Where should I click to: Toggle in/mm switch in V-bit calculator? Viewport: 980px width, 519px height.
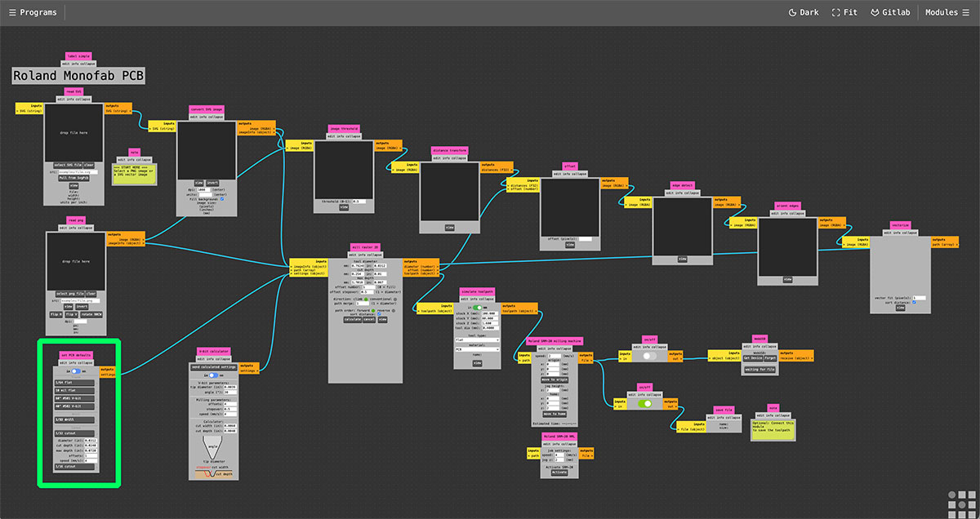[x=213, y=375]
